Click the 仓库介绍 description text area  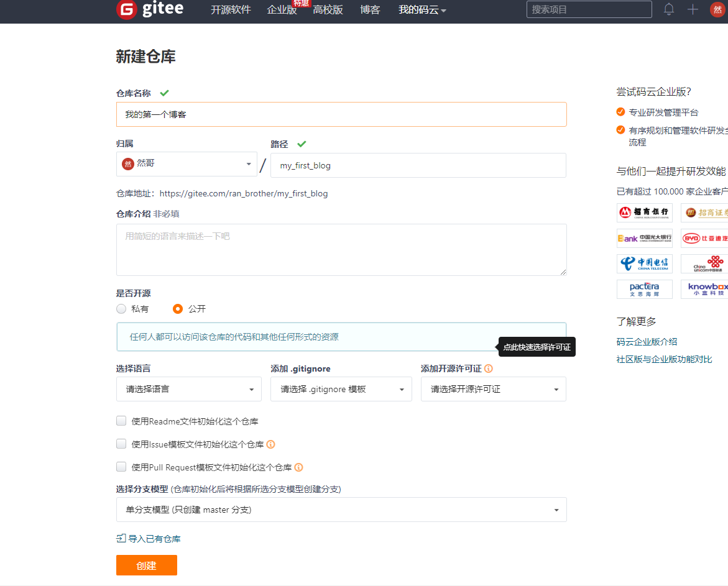pos(341,250)
